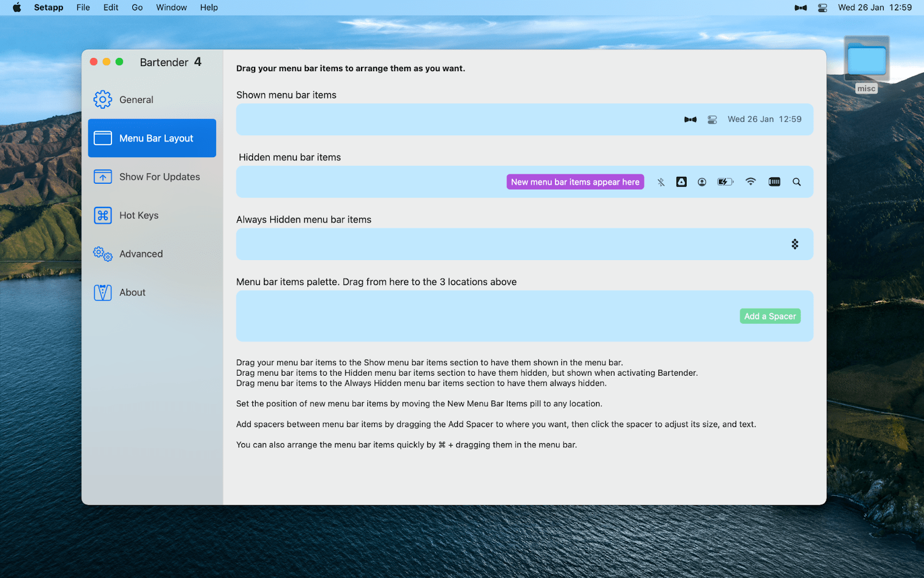Click the user account icon in Hidden items
Image resolution: width=924 pixels, height=578 pixels.
pyautogui.click(x=702, y=182)
